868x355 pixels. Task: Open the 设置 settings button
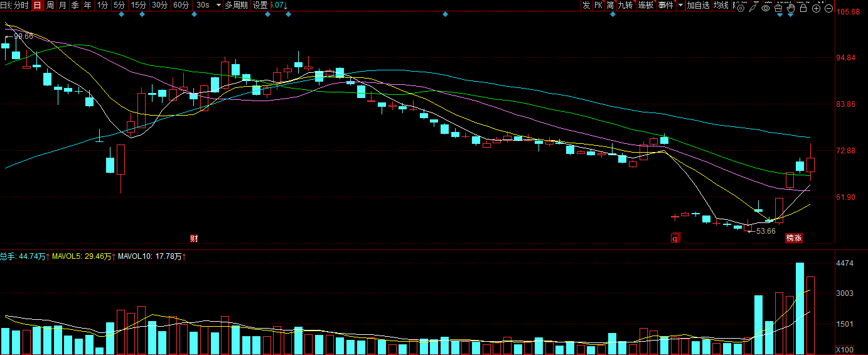[260, 5]
